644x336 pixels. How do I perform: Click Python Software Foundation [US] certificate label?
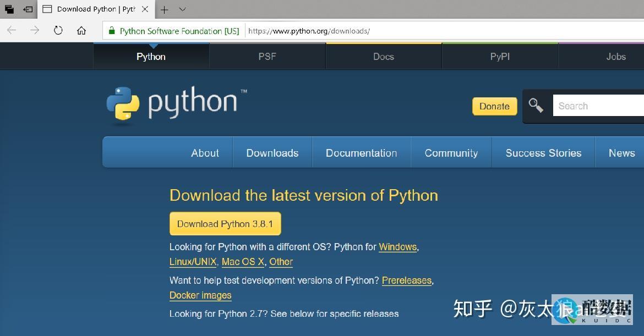tap(179, 31)
